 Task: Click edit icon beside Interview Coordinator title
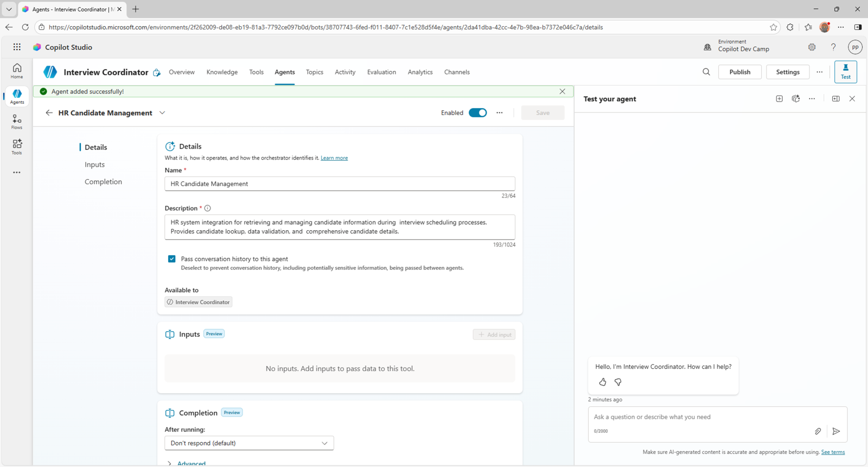pyautogui.click(x=157, y=72)
